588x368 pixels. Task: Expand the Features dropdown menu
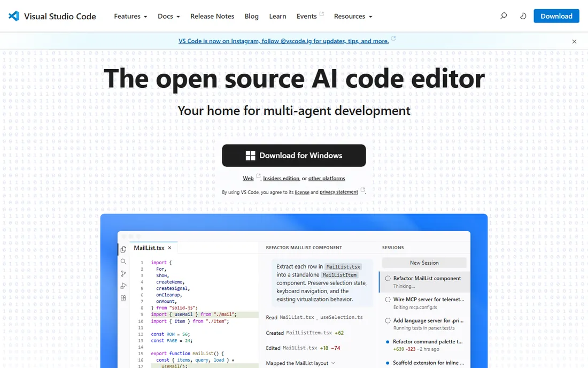pos(130,16)
